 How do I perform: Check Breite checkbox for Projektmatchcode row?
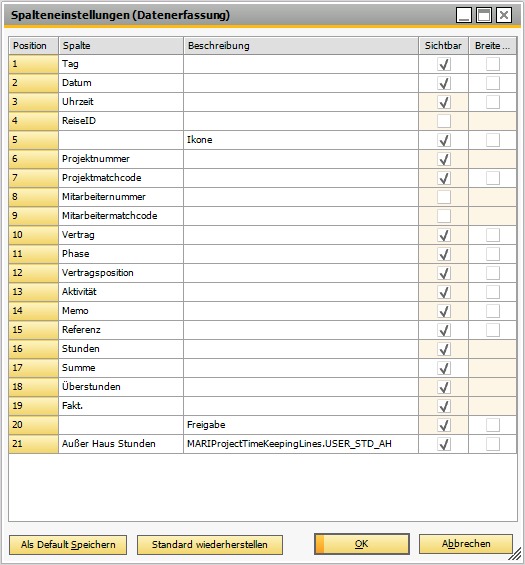(493, 178)
